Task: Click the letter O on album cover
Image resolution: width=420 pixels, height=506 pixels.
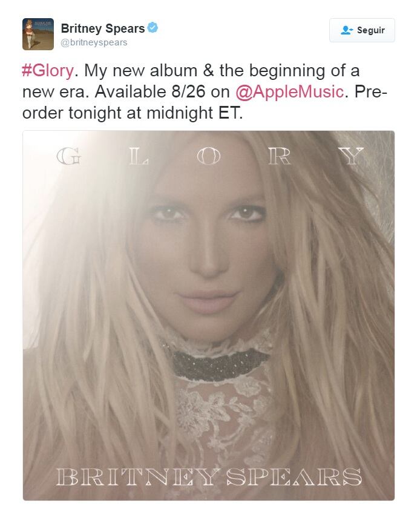Action: (x=209, y=156)
